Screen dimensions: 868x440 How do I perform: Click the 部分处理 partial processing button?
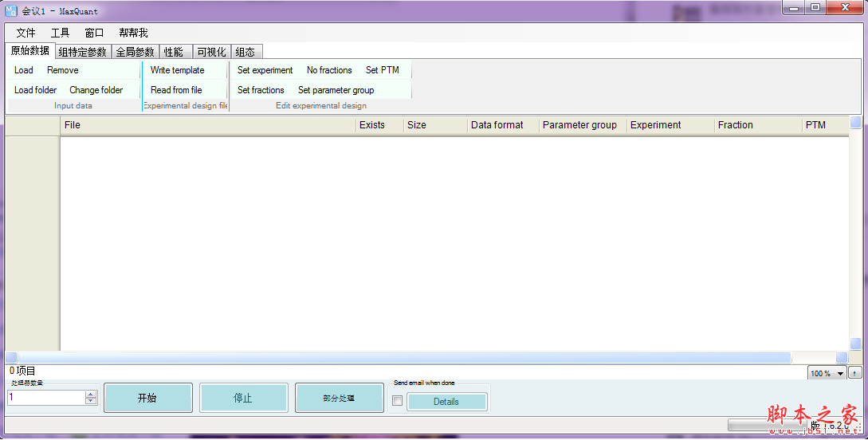(x=339, y=398)
